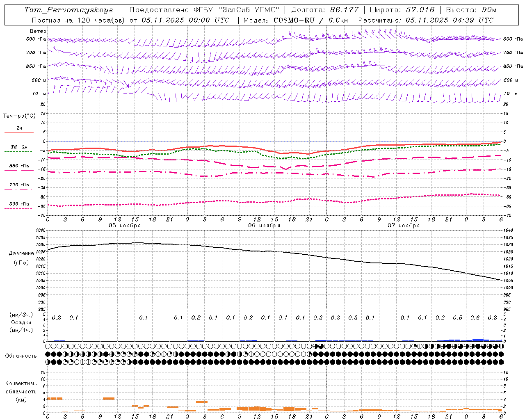Click the Осадки precipitation panel label

point(21,322)
